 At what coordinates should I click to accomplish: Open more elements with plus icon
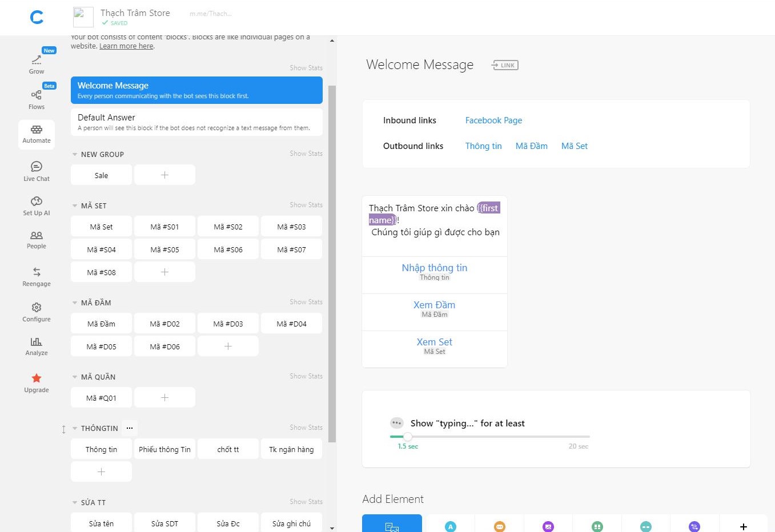pyautogui.click(x=744, y=526)
